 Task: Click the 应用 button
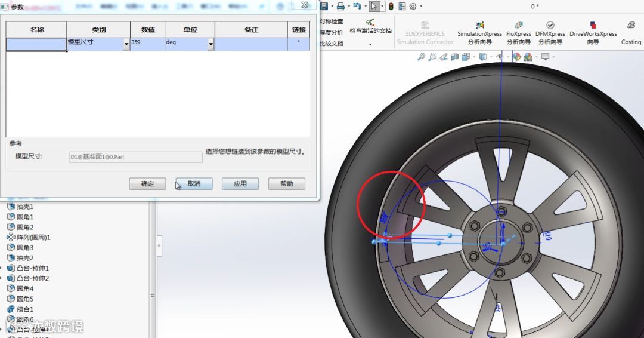pyautogui.click(x=240, y=184)
